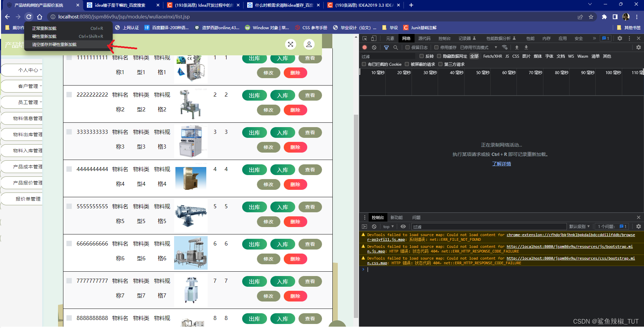The width and height of the screenshot is (644, 328).
Task: Click the fullscreen cross icon in page header
Action: (290, 44)
